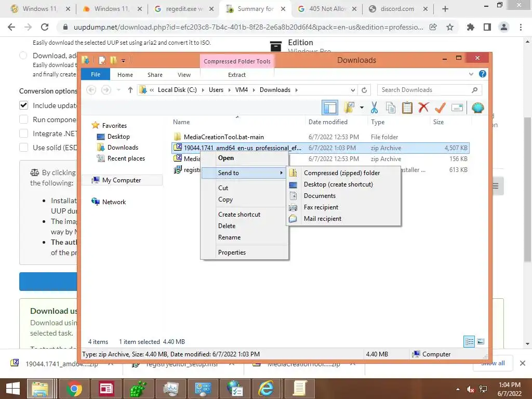This screenshot has width=532, height=399.
Task: Click Chrome side panel icon
Action: coord(487,27)
